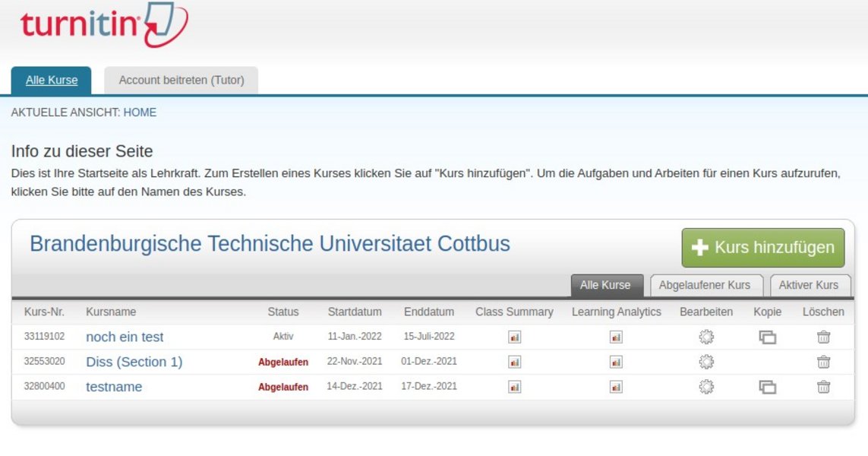Edit the noch ein test course settings

pos(706,337)
